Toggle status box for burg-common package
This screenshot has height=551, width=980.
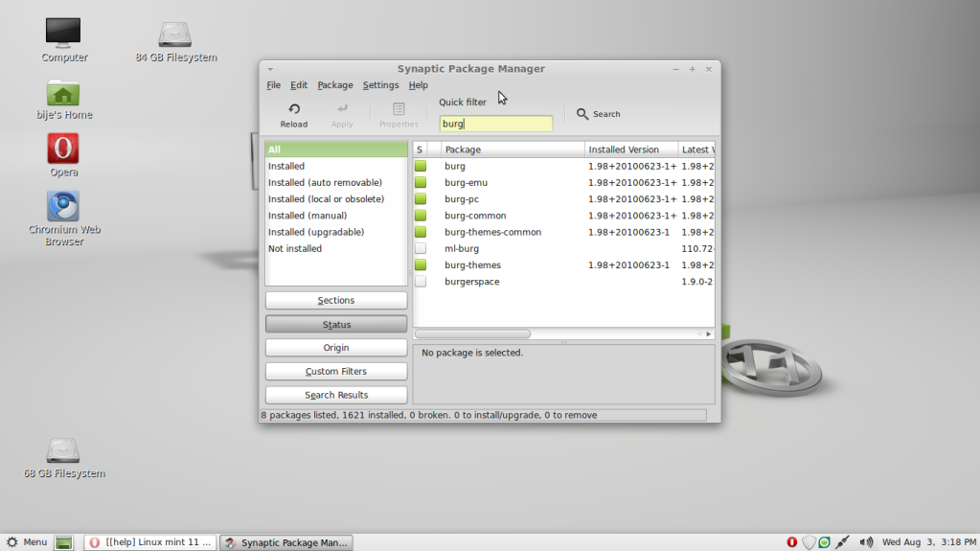point(421,216)
